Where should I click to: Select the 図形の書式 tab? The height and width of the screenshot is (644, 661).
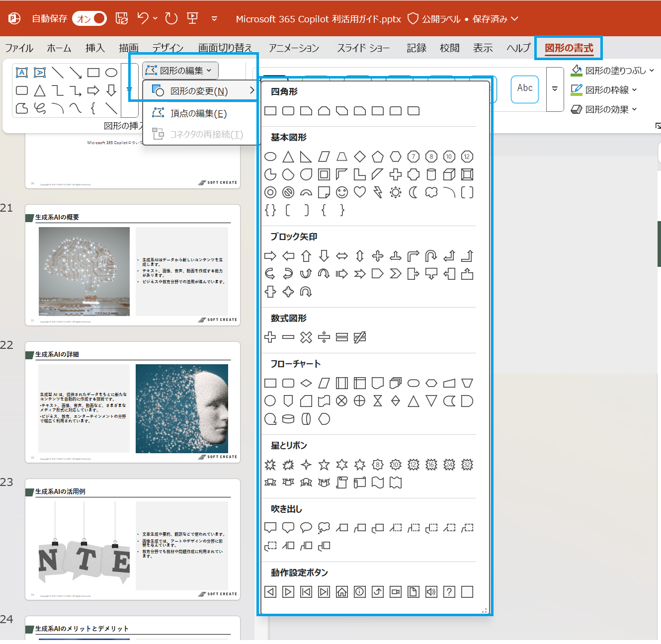(x=569, y=48)
